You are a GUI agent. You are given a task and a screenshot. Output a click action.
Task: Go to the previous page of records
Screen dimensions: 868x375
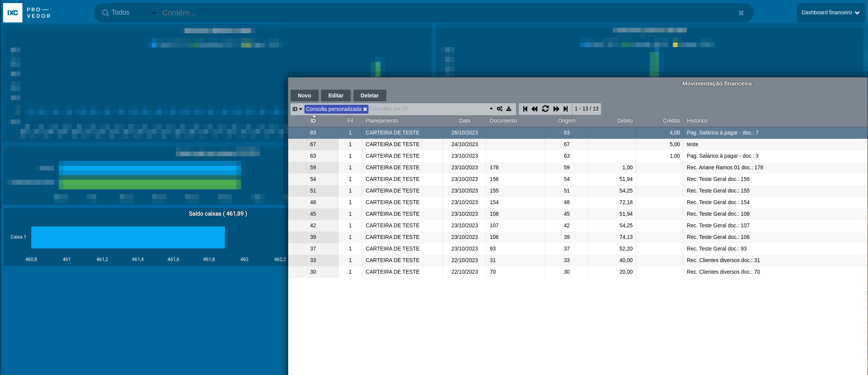535,109
